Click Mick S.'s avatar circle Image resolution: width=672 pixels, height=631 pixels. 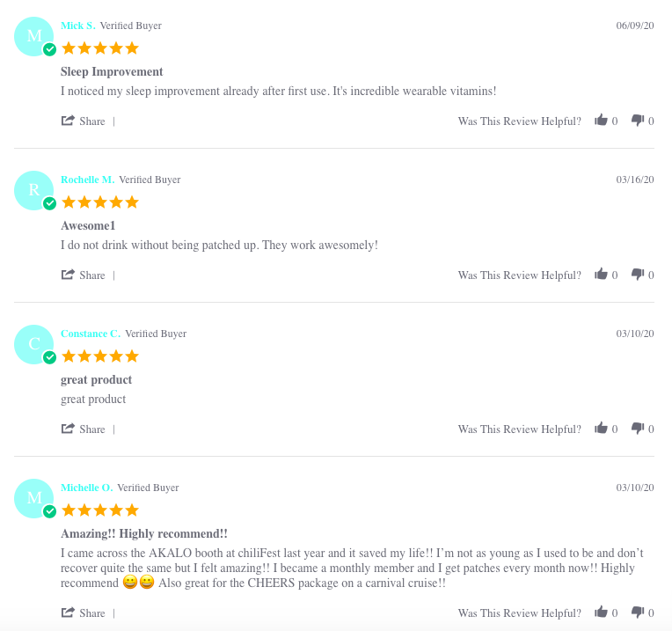point(34,36)
